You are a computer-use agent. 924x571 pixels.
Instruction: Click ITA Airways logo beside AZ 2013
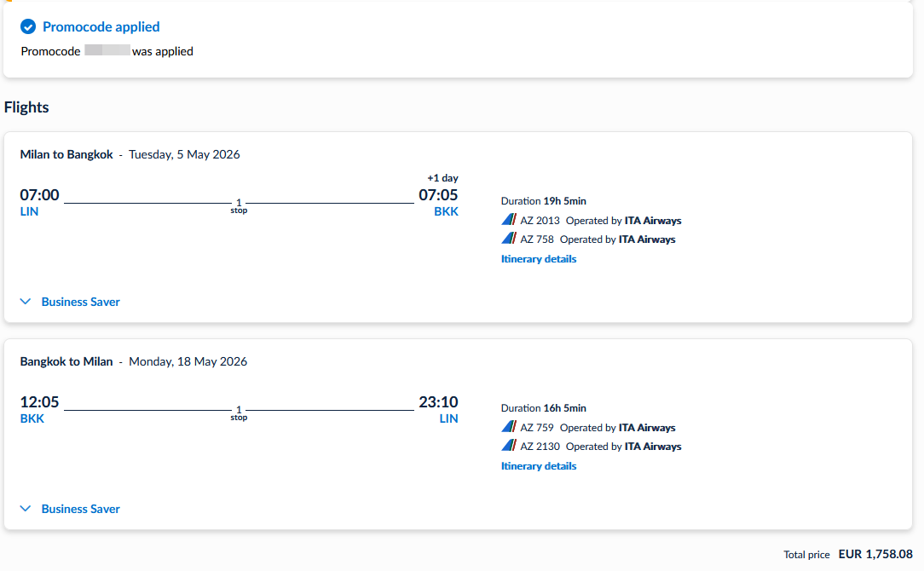[x=509, y=220]
